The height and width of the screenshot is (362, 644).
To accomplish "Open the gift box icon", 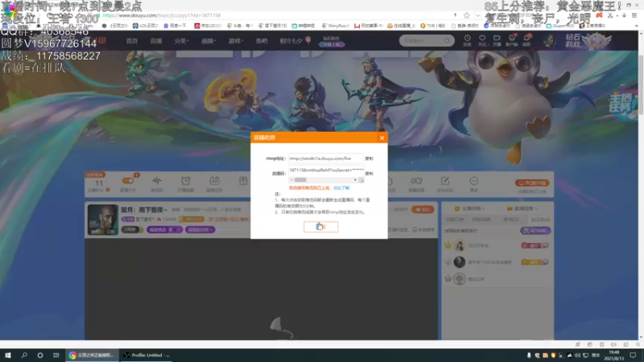I will pyautogui.click(x=243, y=181).
